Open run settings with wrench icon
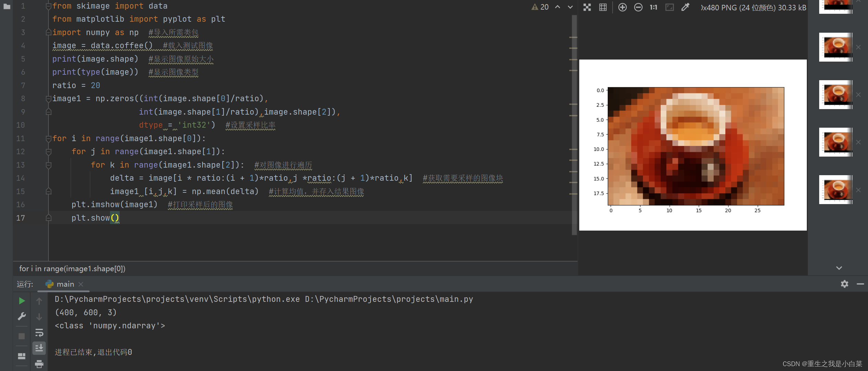868x371 pixels. 21,316
